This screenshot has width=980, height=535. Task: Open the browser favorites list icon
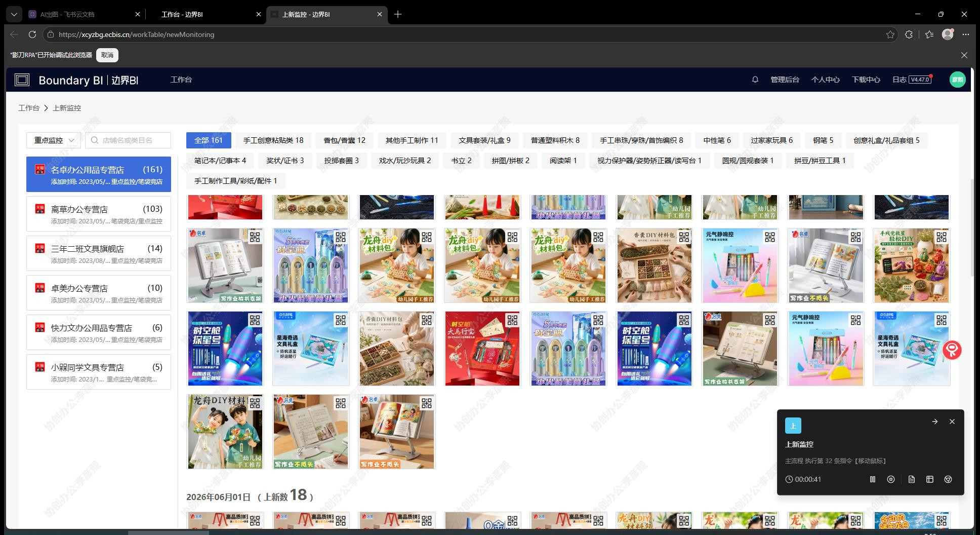coord(929,34)
